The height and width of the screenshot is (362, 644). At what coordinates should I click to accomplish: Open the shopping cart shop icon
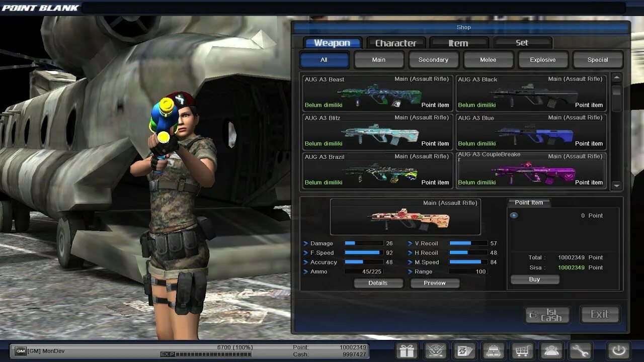(522, 350)
